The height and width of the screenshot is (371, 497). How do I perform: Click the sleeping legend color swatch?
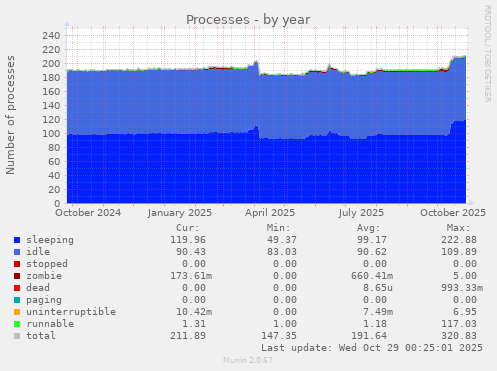pyautogui.click(x=17, y=240)
